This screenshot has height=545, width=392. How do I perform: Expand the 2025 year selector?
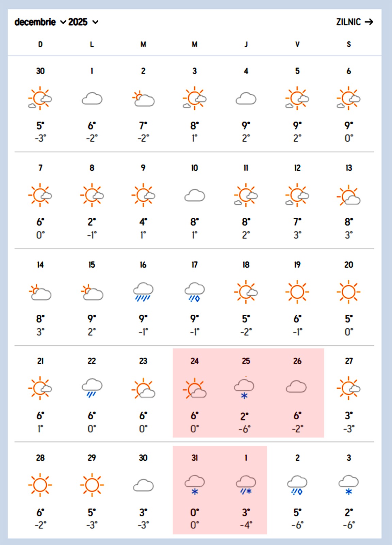click(x=83, y=22)
